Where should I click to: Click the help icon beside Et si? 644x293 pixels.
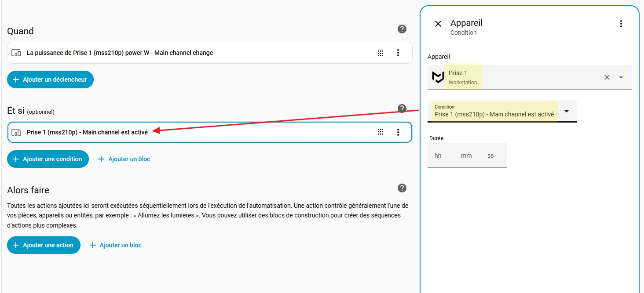[402, 109]
